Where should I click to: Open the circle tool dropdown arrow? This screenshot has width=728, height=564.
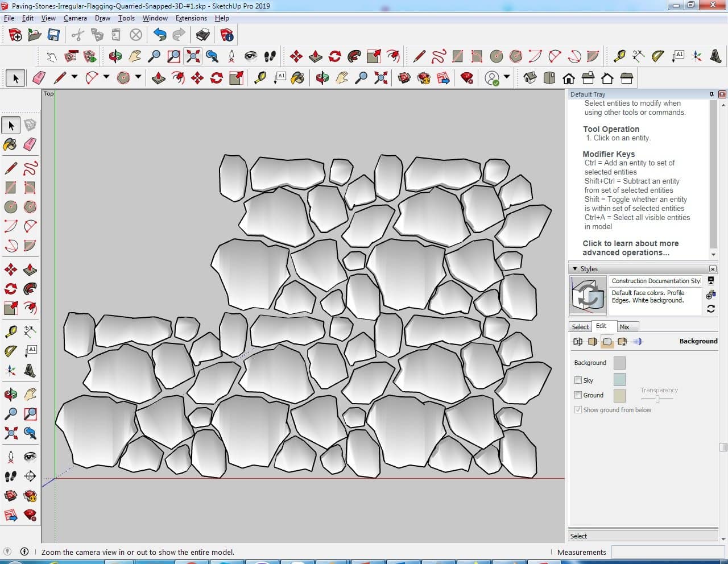pos(138,77)
